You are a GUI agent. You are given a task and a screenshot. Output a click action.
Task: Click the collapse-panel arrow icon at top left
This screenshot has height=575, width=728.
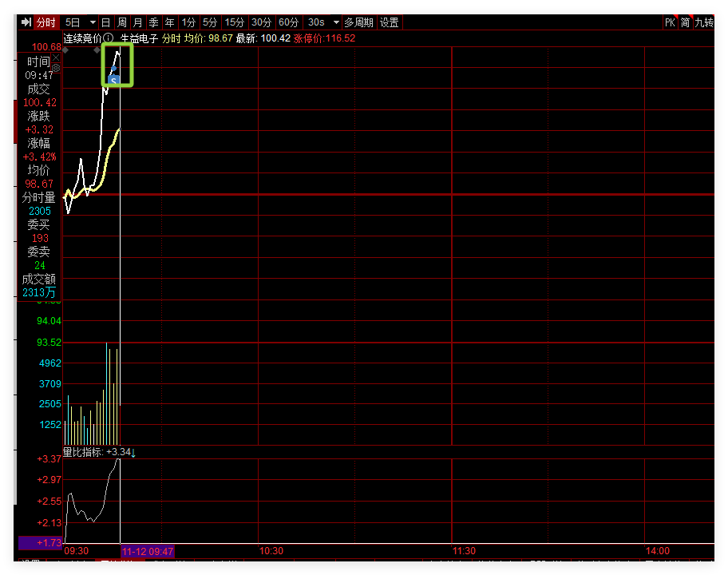click(26, 22)
